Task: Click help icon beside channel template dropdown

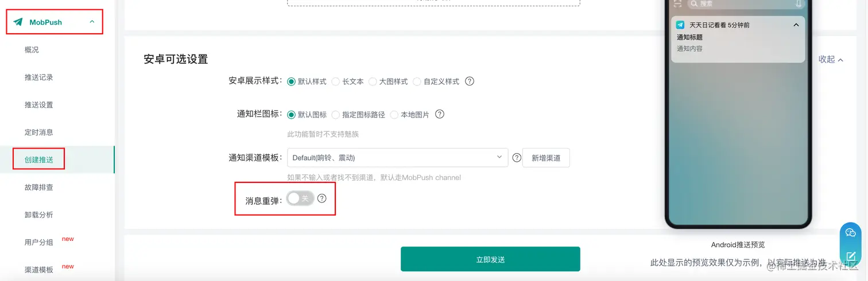Action: coord(517,158)
